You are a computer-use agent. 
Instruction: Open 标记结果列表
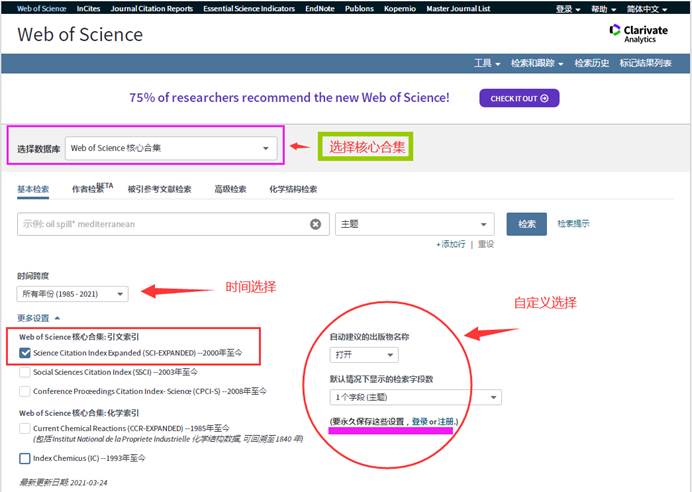pos(645,63)
